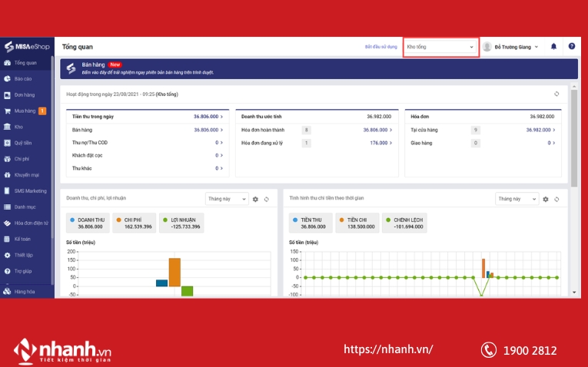The image size is (588, 367).
Task: Refresh the daily activity panel
Action: tap(556, 94)
